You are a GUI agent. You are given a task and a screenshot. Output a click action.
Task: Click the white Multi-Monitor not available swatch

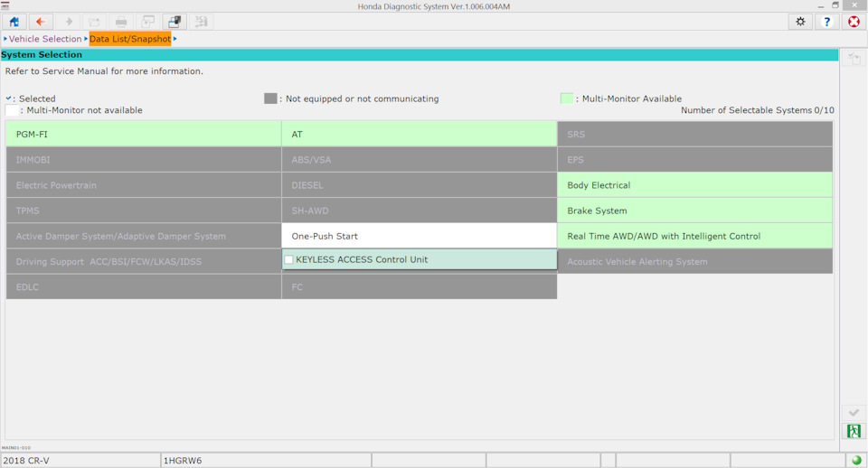12,110
